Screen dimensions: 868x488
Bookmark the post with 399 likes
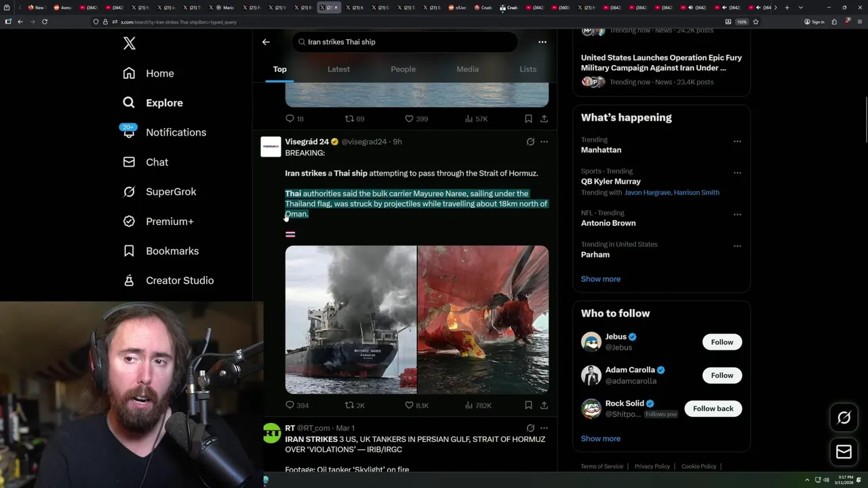[528, 119]
